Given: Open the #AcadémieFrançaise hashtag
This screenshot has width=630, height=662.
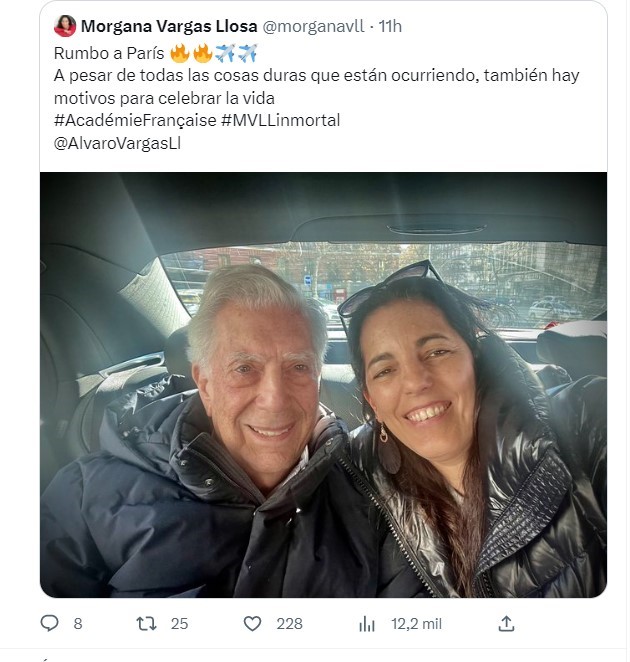Looking at the screenshot, I should (x=135, y=120).
